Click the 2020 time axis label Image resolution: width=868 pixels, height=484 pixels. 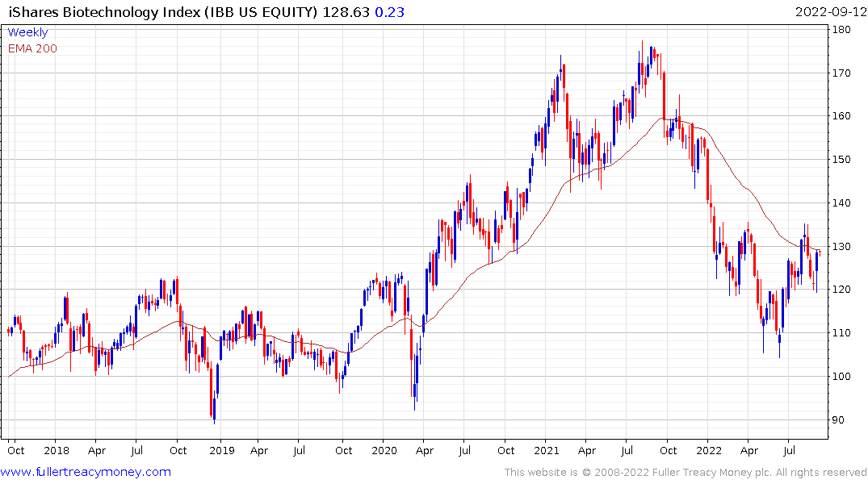coord(384,450)
